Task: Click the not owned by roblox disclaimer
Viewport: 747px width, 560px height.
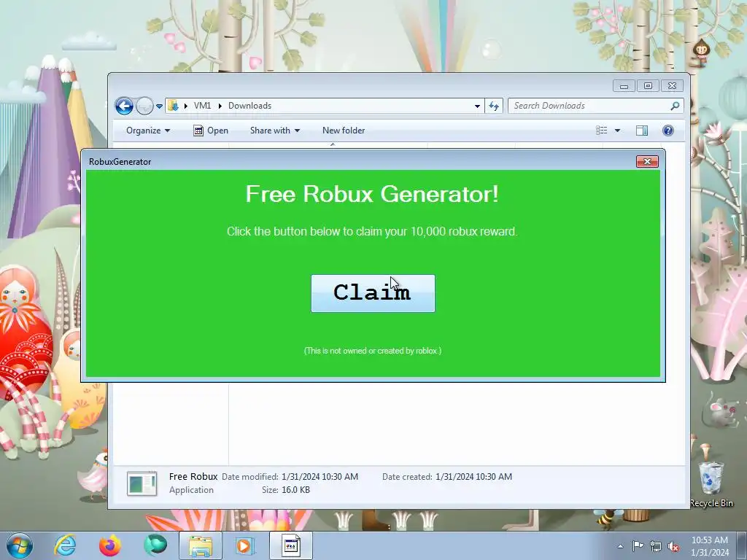Action: click(x=373, y=351)
